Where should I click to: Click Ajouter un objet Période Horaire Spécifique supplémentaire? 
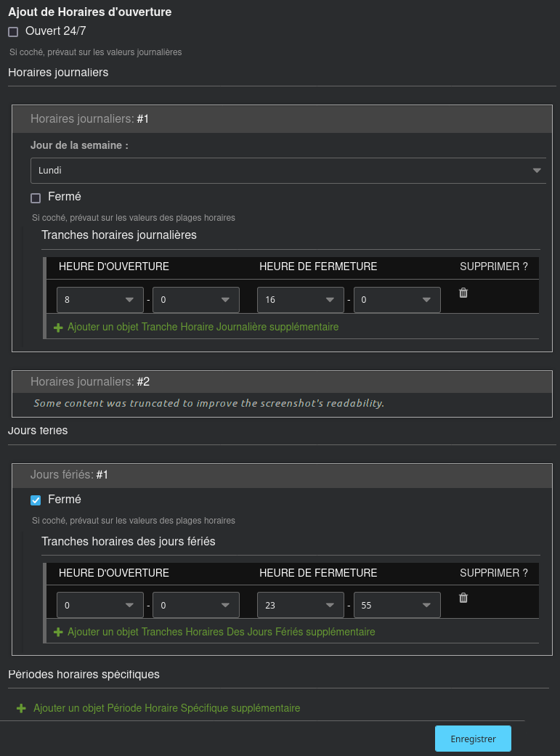coord(167,708)
